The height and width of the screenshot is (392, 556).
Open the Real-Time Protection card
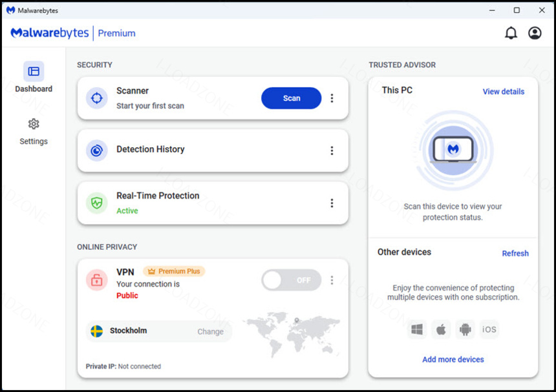[213, 203]
